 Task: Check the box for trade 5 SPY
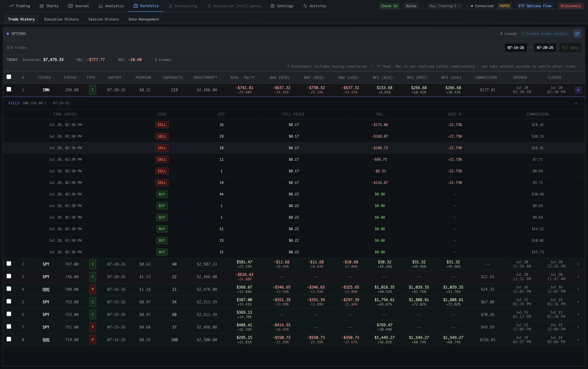point(9,301)
